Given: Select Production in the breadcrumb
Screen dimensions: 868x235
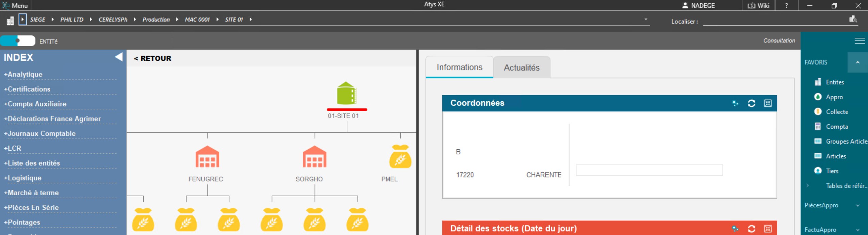Looking at the screenshot, I should (156, 20).
